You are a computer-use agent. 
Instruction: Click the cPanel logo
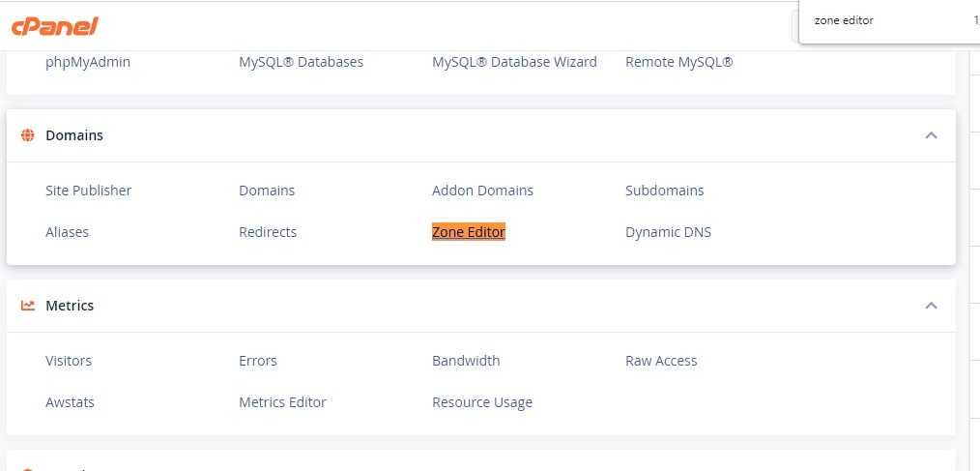pyautogui.click(x=54, y=26)
